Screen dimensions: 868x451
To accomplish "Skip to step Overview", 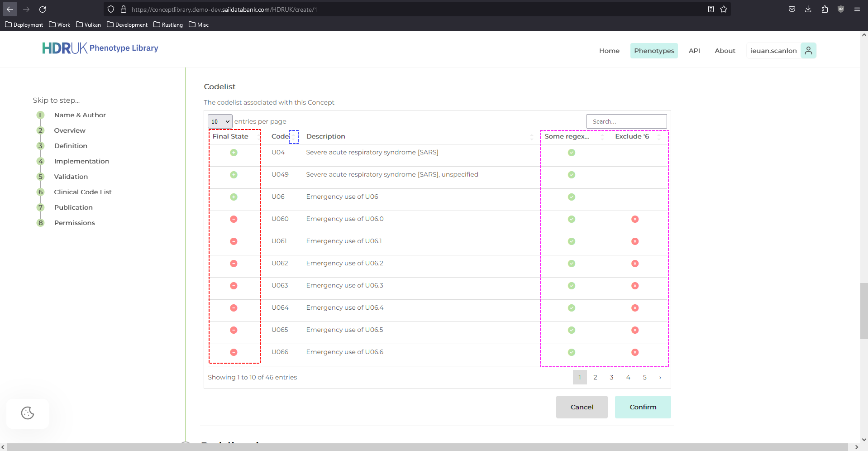I will pyautogui.click(x=70, y=130).
